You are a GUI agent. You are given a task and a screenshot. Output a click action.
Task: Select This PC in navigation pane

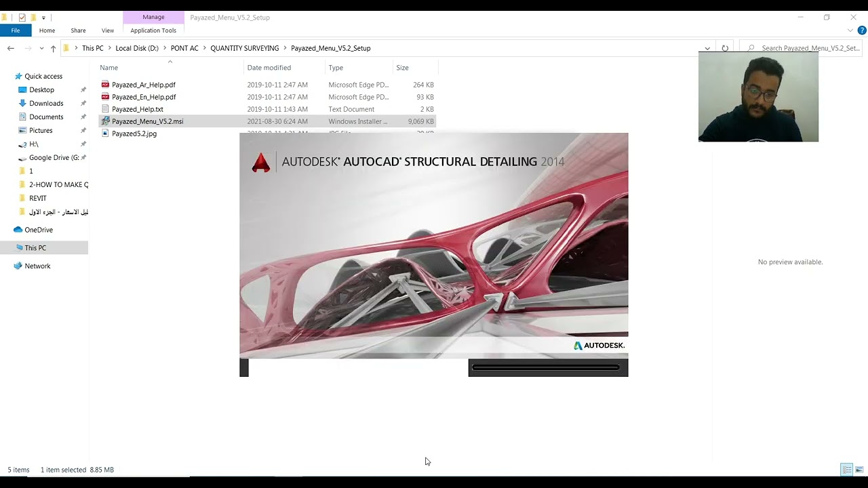tap(35, 248)
